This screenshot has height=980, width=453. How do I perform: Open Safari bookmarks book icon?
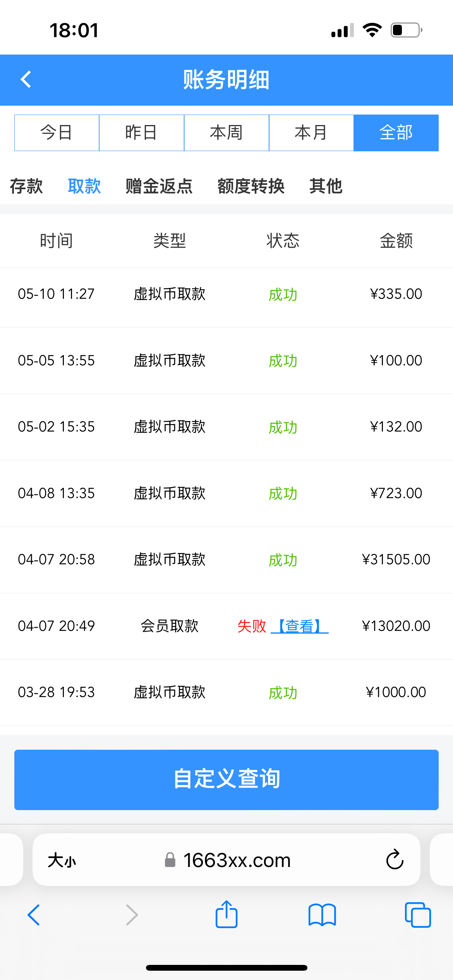click(x=322, y=915)
